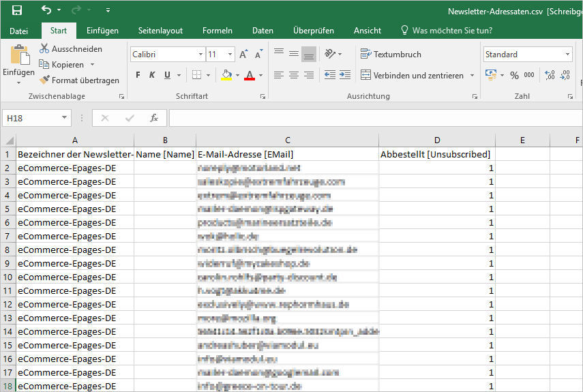The width and height of the screenshot is (583, 392).
Task: Click the text orientation icon
Action: 330,55
